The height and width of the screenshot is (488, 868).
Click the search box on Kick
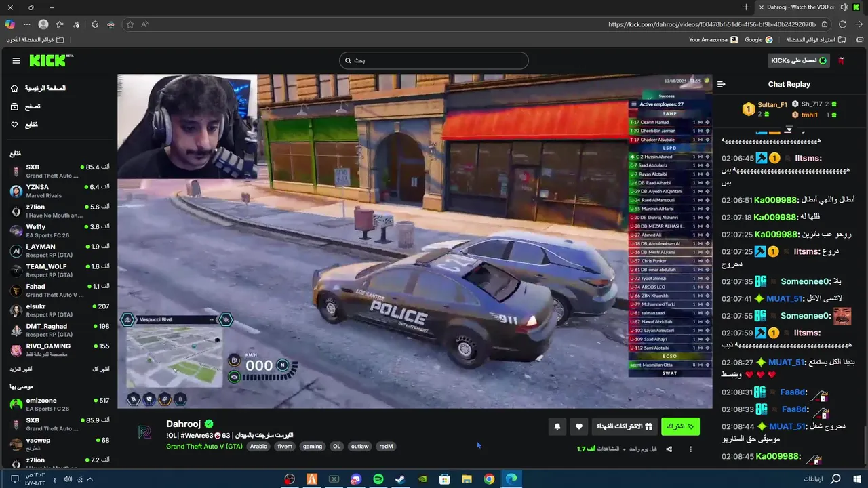pos(434,60)
